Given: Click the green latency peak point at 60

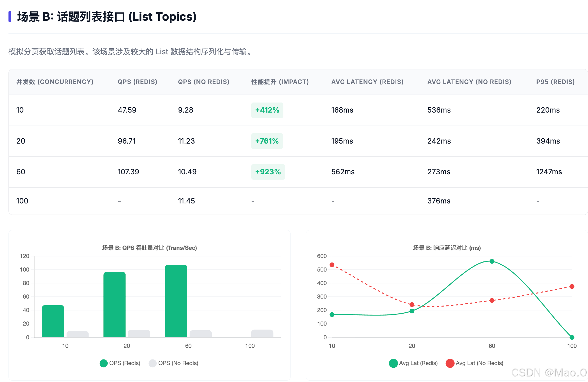Looking at the screenshot, I should click(492, 261).
